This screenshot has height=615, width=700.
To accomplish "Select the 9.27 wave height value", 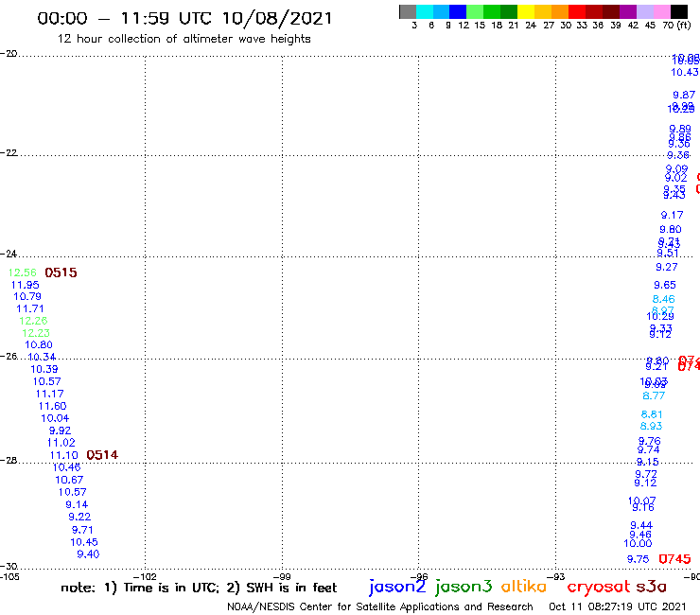I will (x=667, y=267).
